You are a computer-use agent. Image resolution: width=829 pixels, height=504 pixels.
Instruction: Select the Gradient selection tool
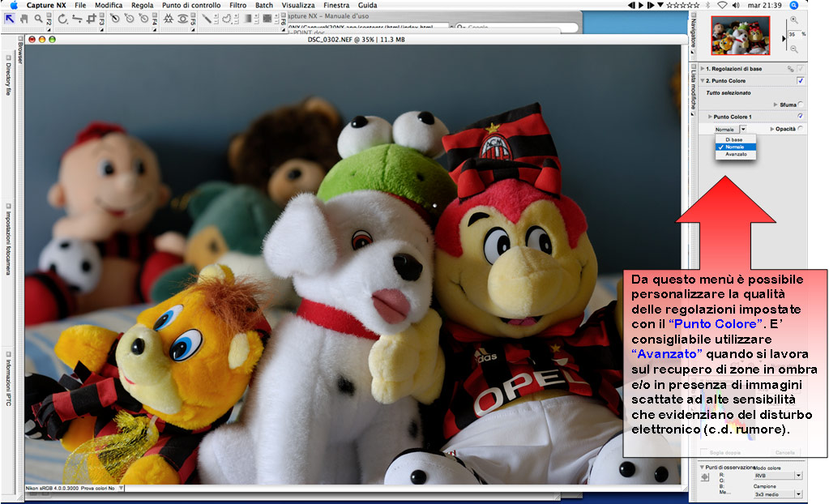coord(247,19)
